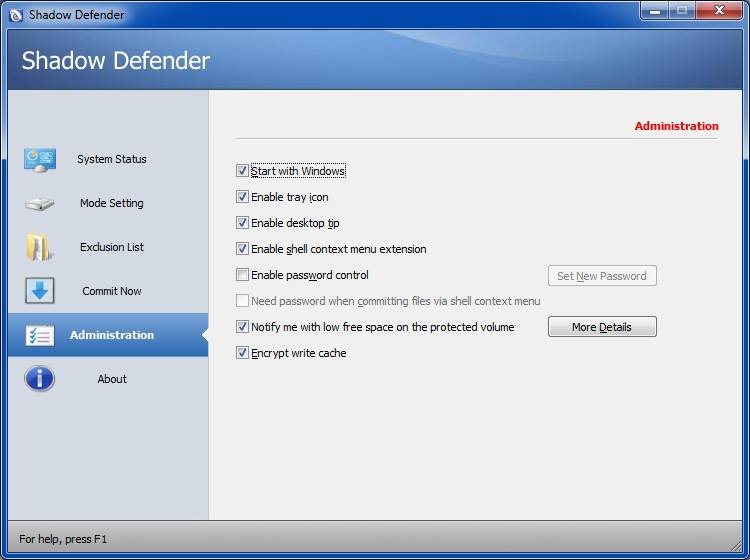Screen dimensions: 750x560
Task: Select the Administration sidebar label
Action: (112, 335)
